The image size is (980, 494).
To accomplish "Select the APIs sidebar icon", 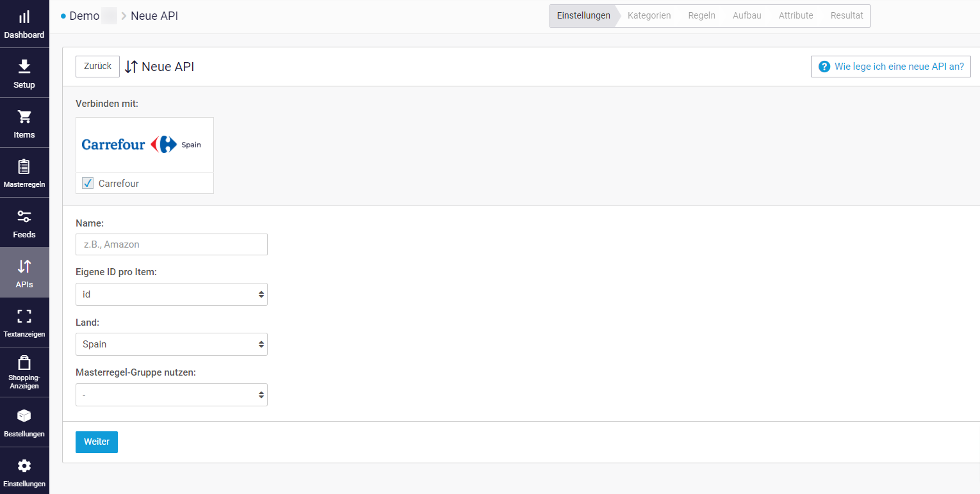I will [24, 266].
